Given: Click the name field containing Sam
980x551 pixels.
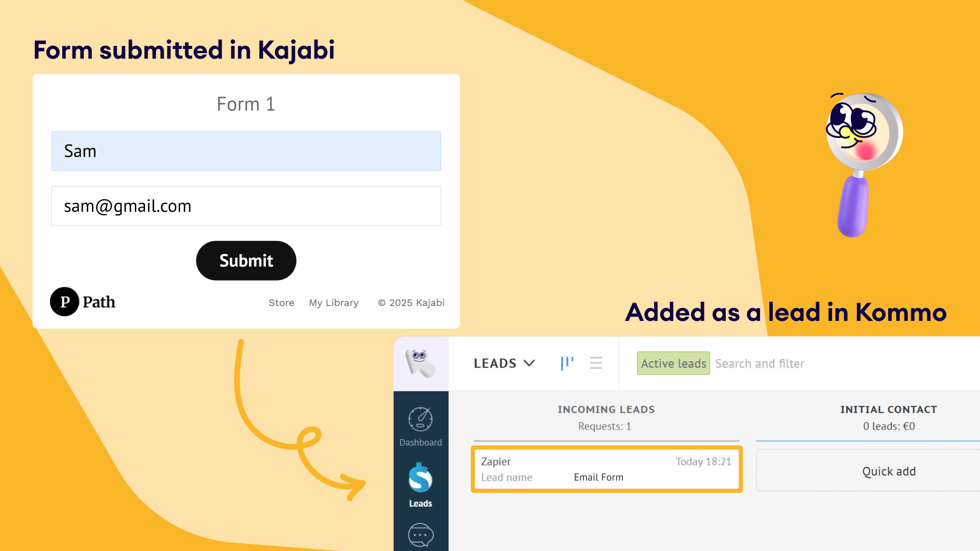Looking at the screenshot, I should (246, 151).
